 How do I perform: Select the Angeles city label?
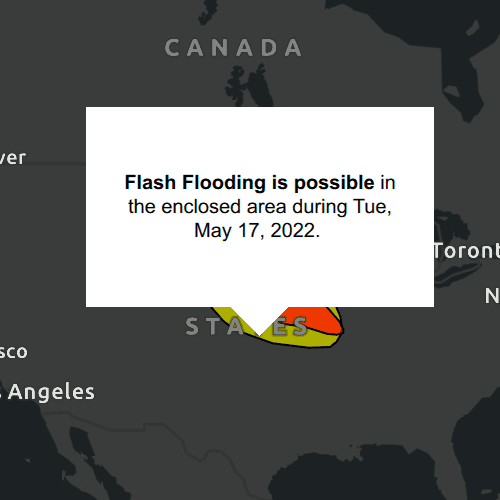(51, 392)
